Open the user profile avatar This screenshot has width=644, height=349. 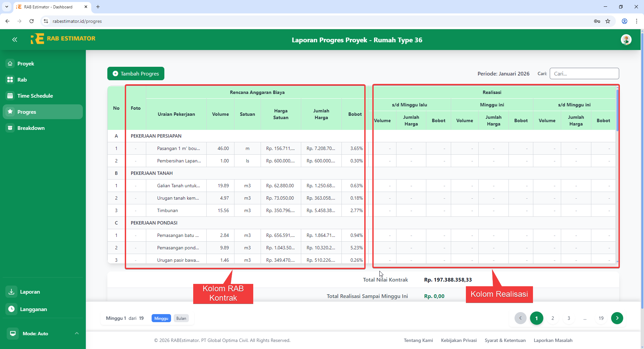(626, 40)
